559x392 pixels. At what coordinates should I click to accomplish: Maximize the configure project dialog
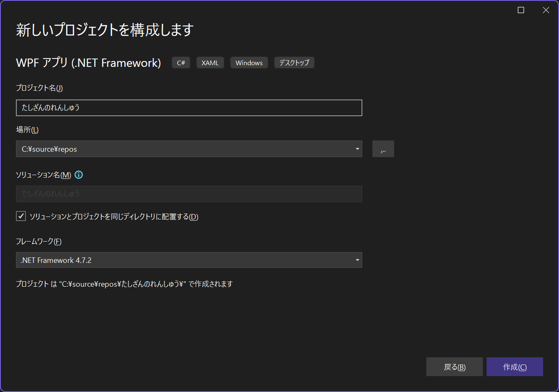[521, 10]
